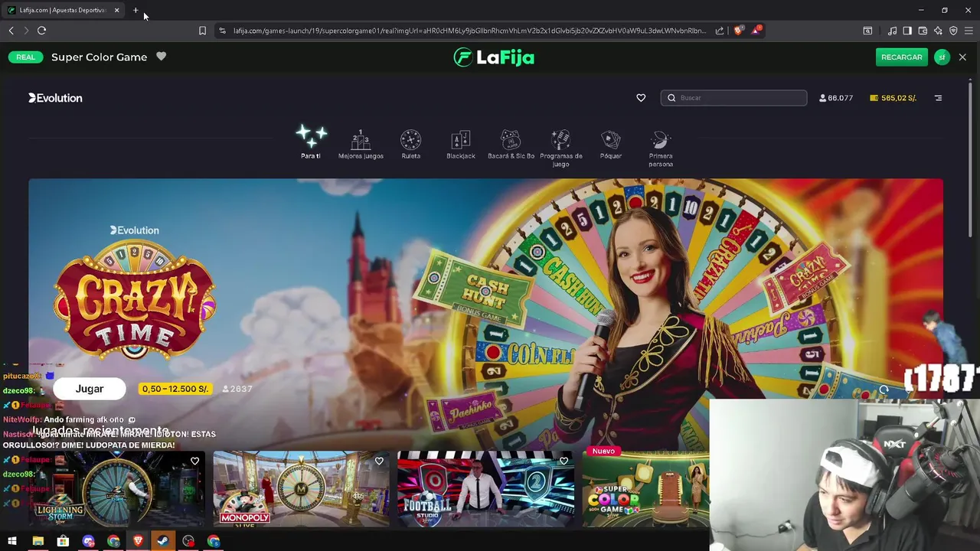Image resolution: width=980 pixels, height=551 pixels.
Task: Open the Discord taskbar icon
Action: (x=88, y=541)
